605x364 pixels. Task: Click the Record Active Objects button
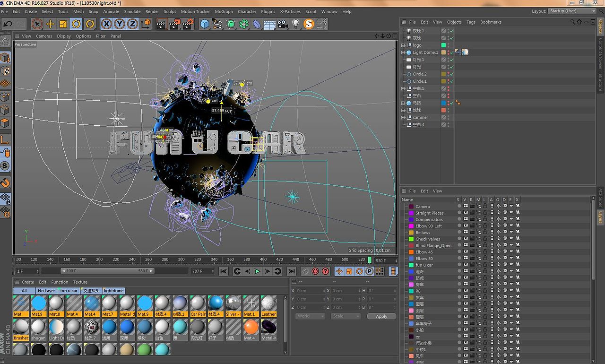(305, 271)
